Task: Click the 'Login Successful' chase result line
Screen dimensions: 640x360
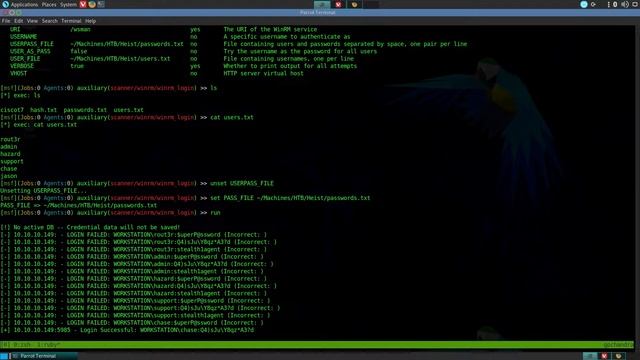Action: [127, 330]
